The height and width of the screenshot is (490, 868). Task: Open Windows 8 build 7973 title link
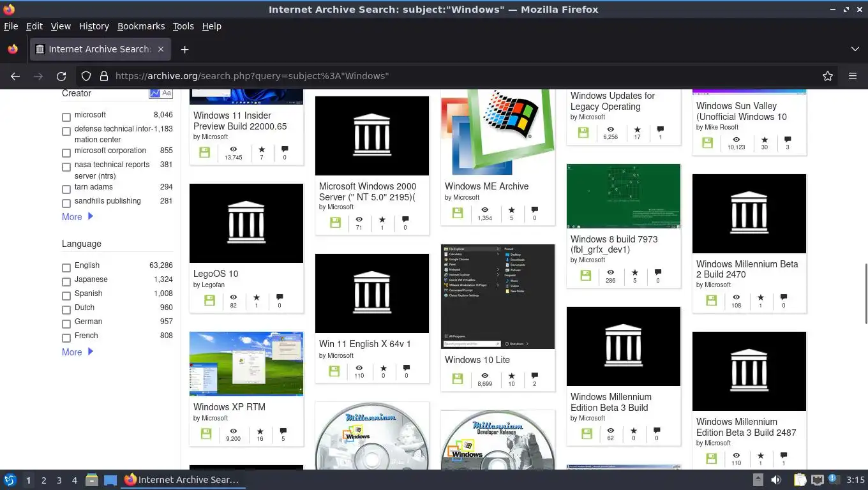[614, 244]
